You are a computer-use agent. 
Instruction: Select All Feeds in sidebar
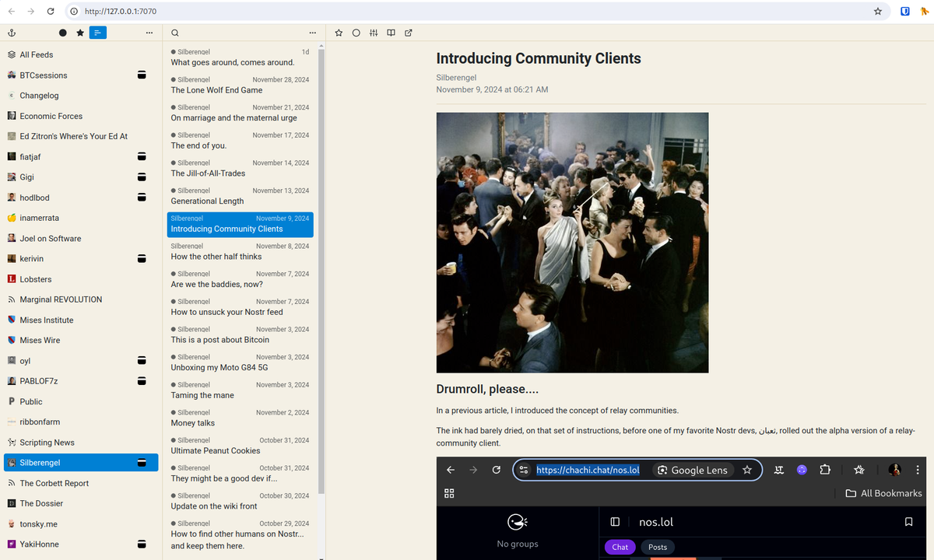[x=37, y=54]
